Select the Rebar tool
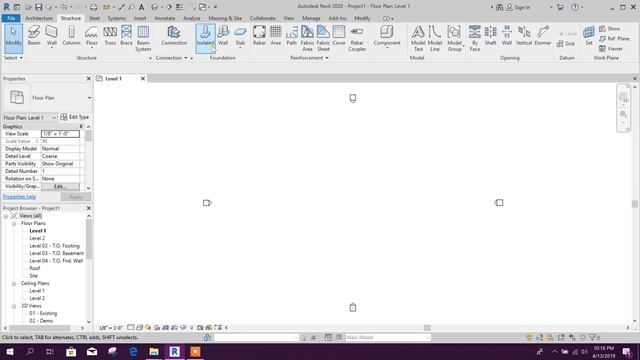The width and height of the screenshot is (640, 360). pos(259,36)
